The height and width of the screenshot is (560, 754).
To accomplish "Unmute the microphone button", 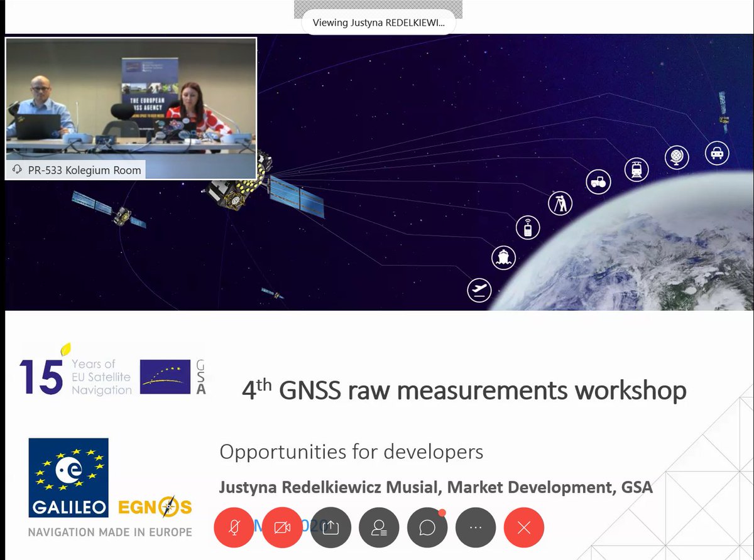I will (x=234, y=527).
